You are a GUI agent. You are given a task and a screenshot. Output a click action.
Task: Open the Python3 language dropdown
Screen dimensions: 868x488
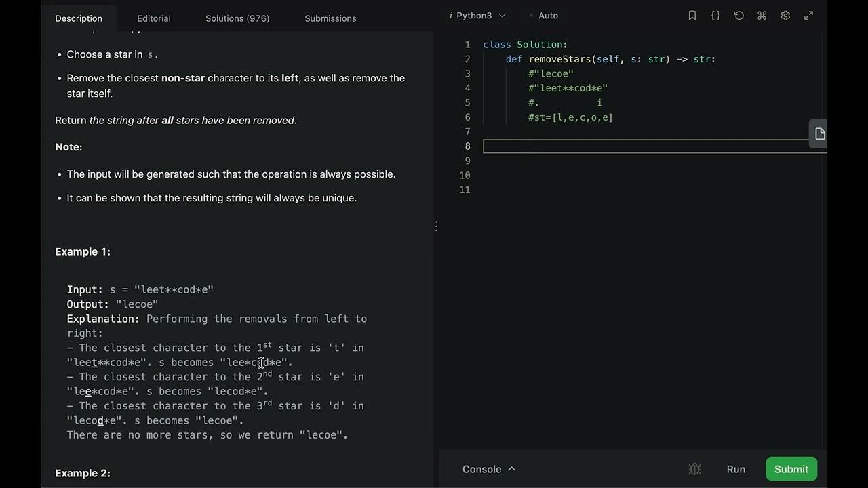click(x=478, y=16)
